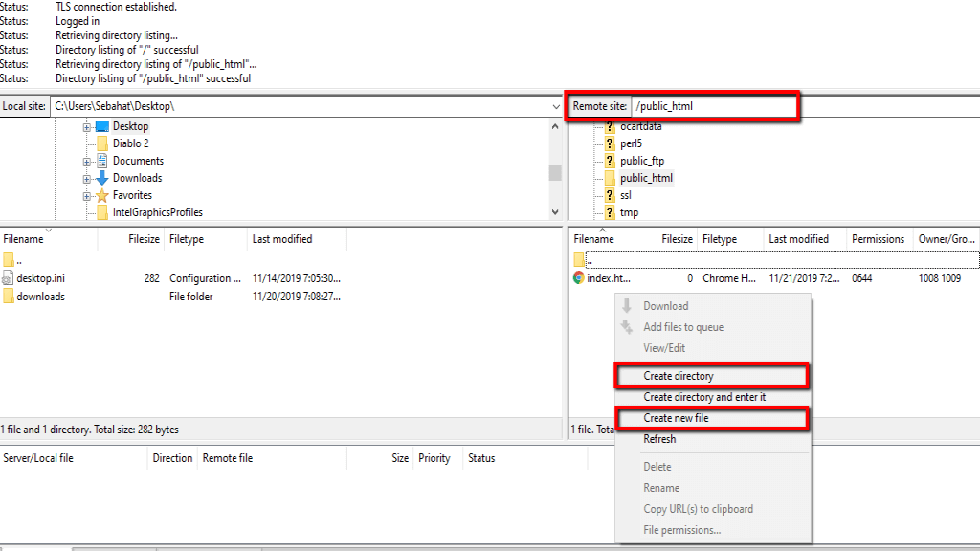The image size is (980, 551).
Task: Select Diablo 2 in local tree
Action: tap(130, 143)
